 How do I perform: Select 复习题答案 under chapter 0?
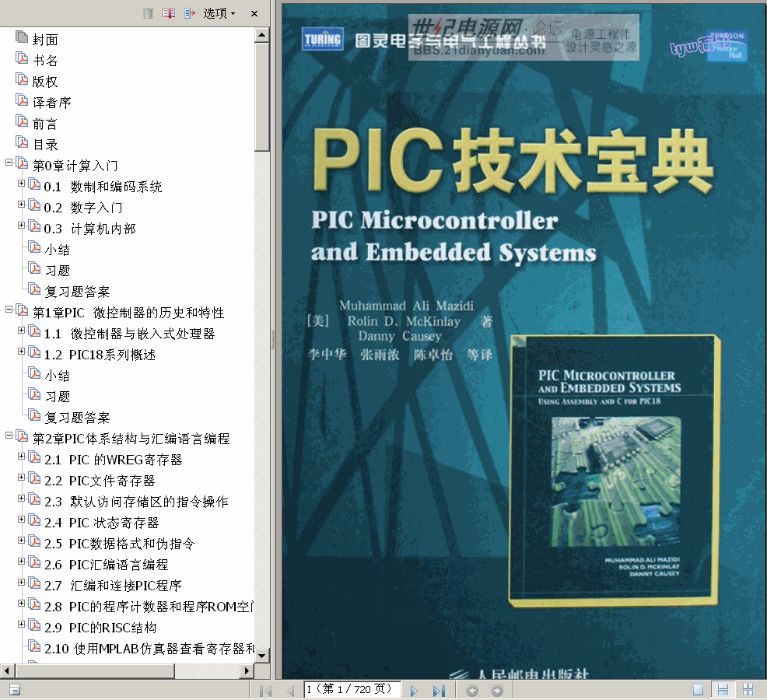(77, 292)
